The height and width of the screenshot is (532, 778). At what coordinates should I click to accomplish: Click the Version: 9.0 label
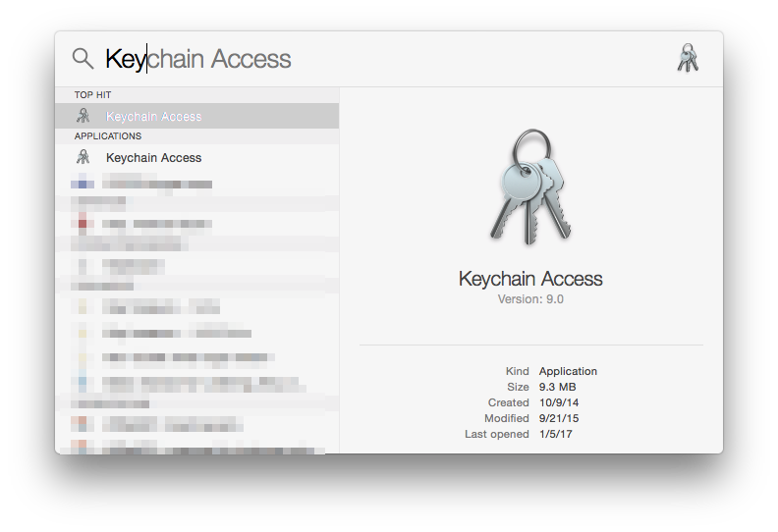(530, 299)
